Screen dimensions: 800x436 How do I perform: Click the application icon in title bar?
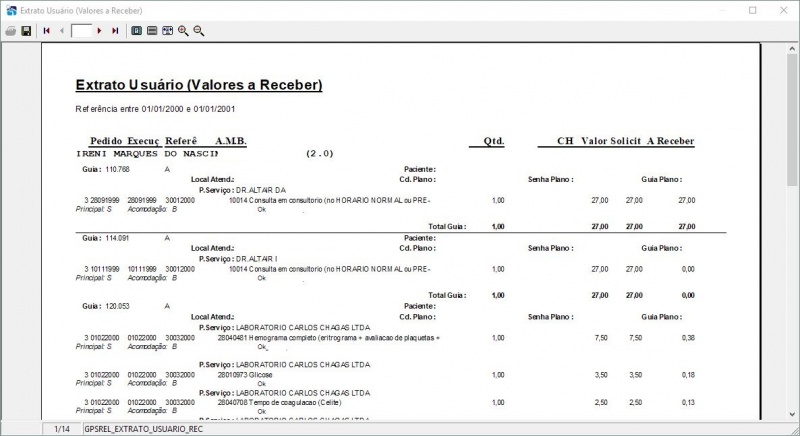click(x=11, y=10)
